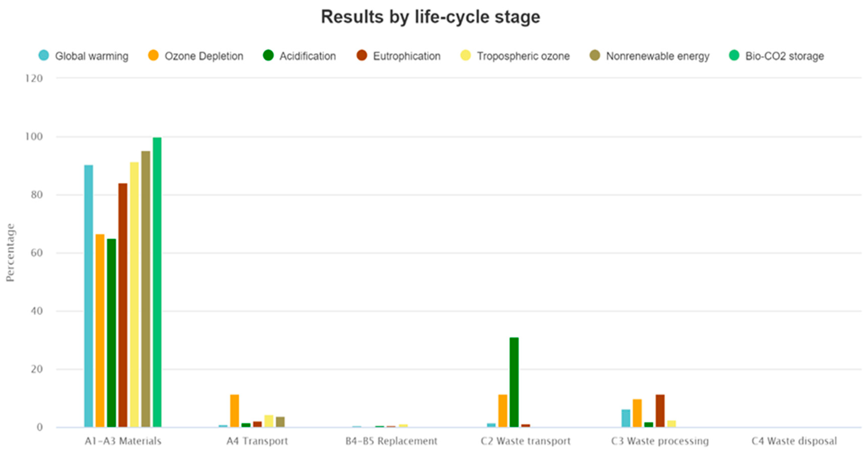Select the A1-A3 Materials axis label

(123, 441)
